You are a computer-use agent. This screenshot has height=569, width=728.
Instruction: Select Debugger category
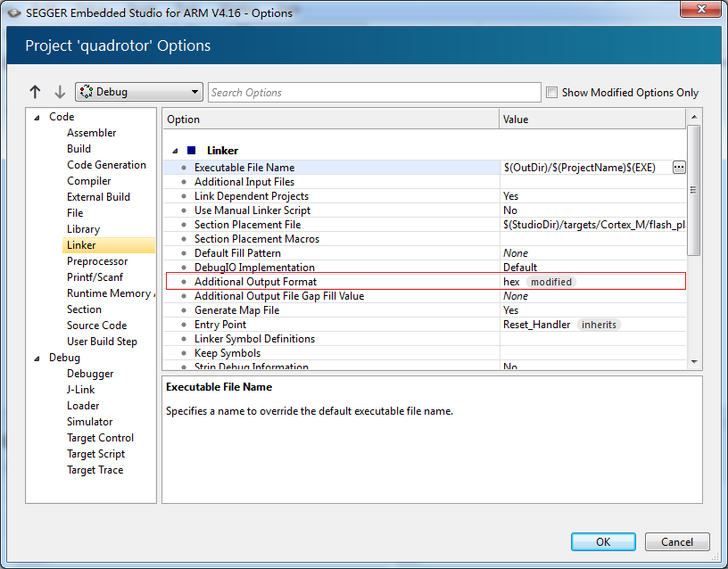point(90,374)
